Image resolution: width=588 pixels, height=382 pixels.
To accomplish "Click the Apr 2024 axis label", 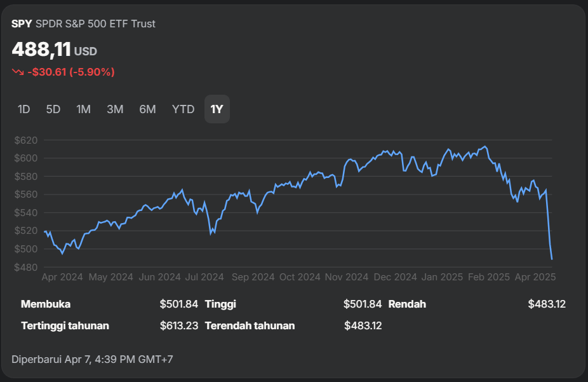I will [x=62, y=277].
